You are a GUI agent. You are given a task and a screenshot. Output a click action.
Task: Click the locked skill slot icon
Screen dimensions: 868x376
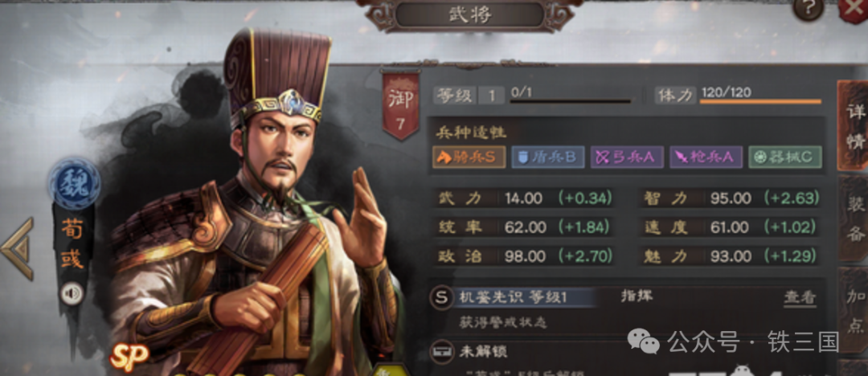(441, 351)
